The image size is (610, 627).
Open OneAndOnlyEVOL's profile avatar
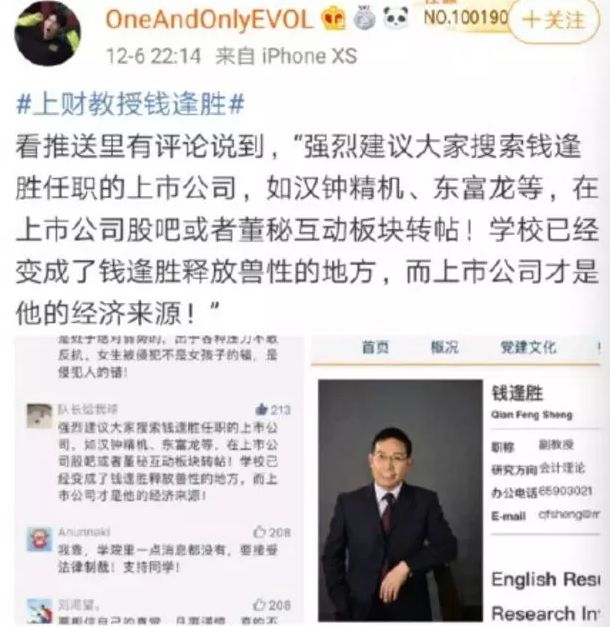click(x=47, y=33)
